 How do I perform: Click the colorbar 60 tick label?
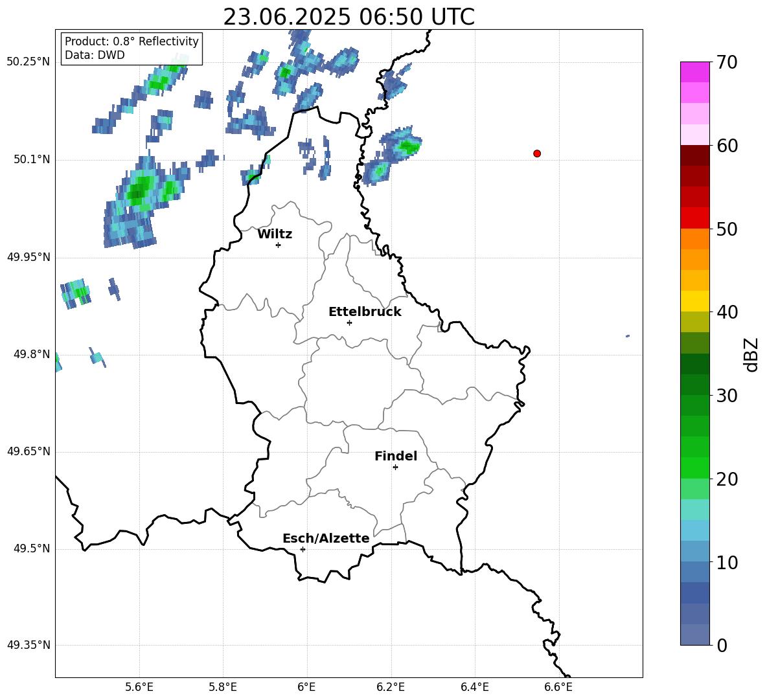pos(727,146)
